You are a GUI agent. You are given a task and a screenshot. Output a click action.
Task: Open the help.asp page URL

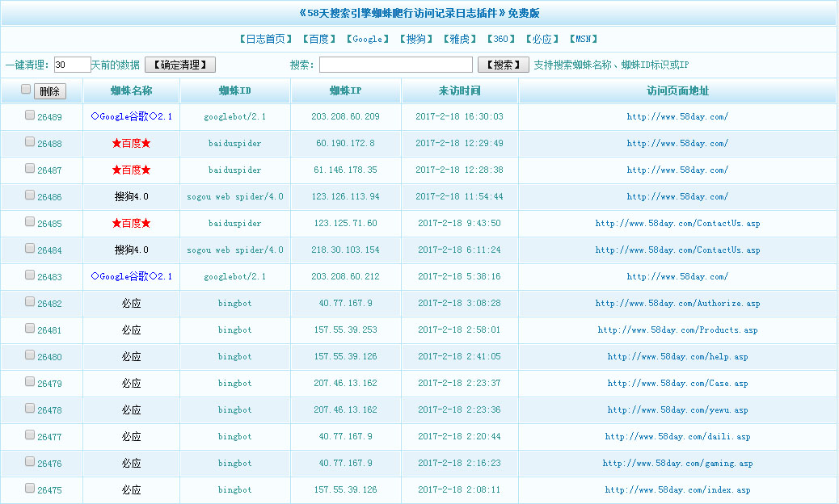tap(677, 356)
